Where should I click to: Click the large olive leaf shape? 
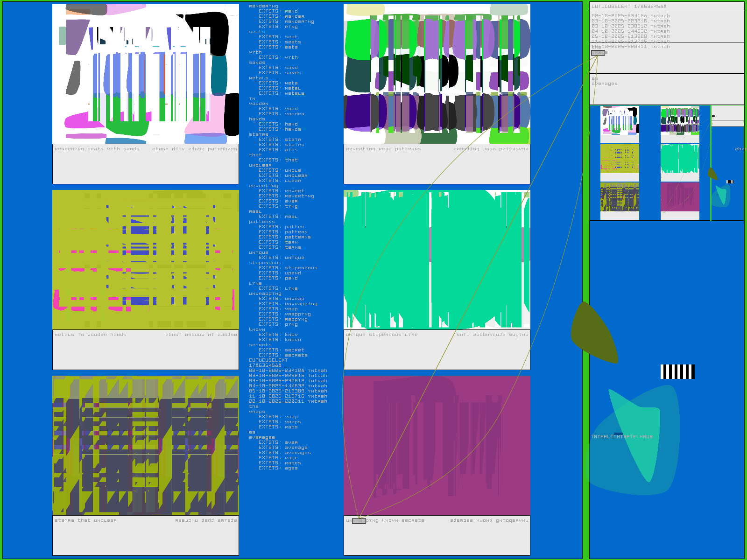pos(593,335)
